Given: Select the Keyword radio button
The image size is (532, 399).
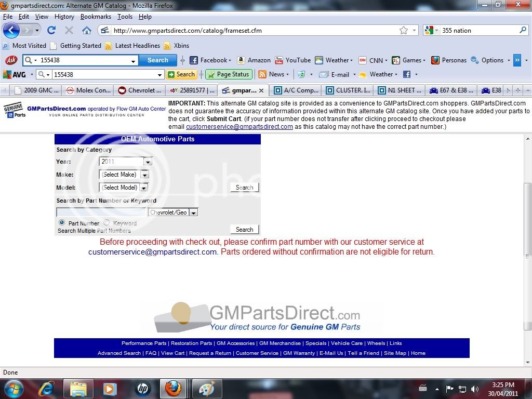Looking at the screenshot, I should [x=106, y=222].
